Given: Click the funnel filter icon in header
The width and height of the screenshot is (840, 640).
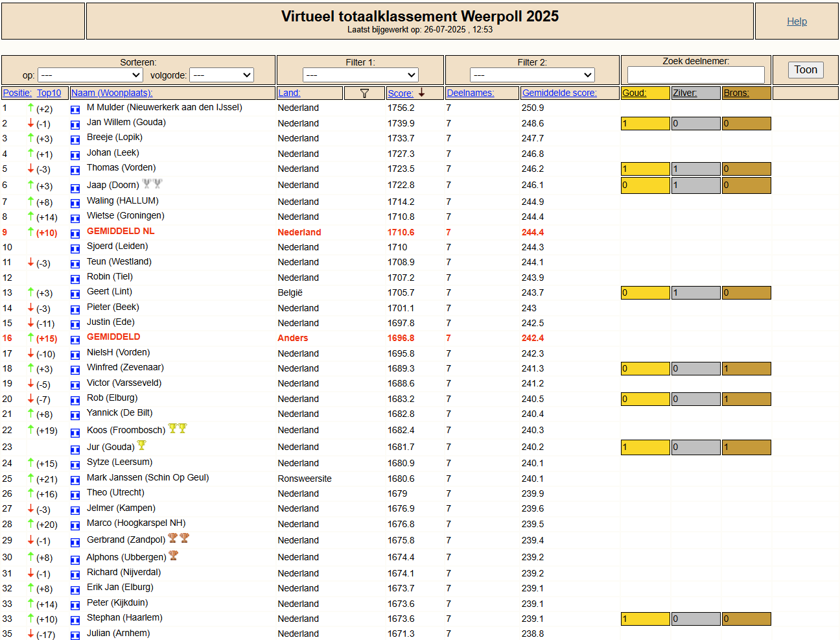Looking at the screenshot, I should (364, 93).
